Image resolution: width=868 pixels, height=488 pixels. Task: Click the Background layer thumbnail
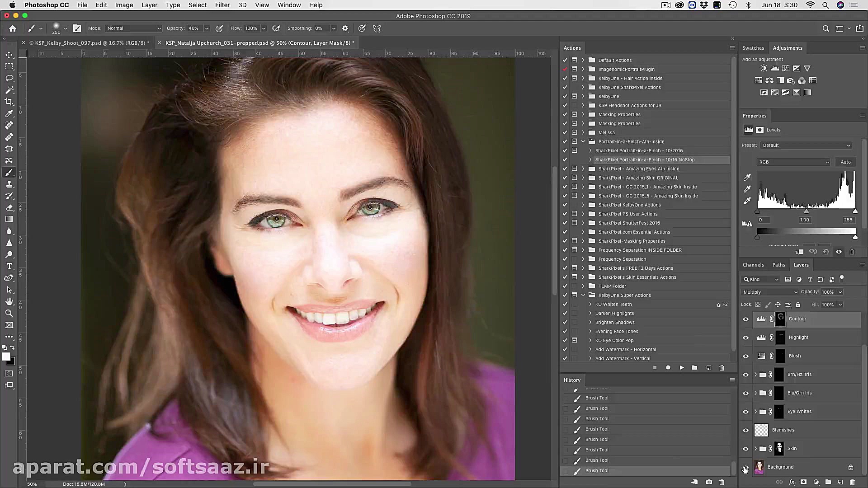coord(759,467)
